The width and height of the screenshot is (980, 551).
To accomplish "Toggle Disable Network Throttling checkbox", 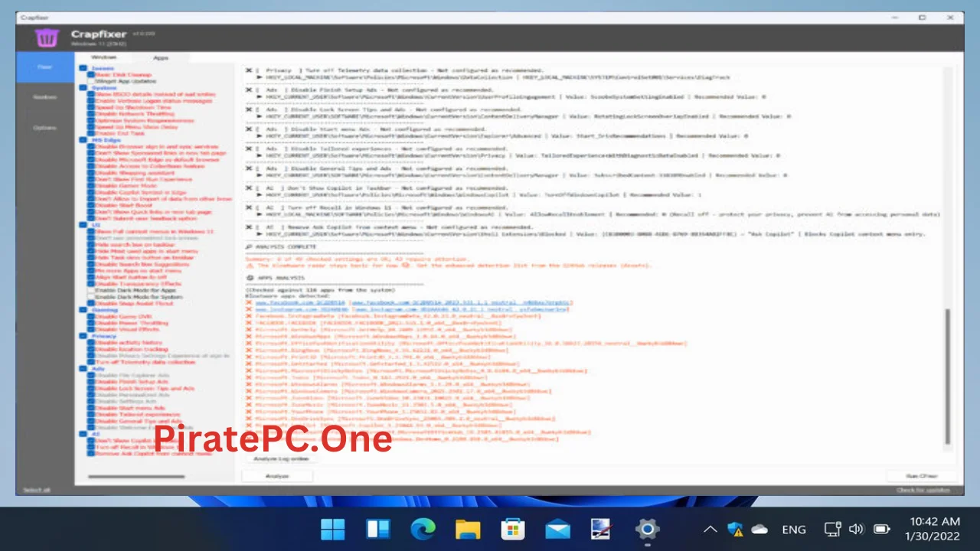I will pos(92,114).
